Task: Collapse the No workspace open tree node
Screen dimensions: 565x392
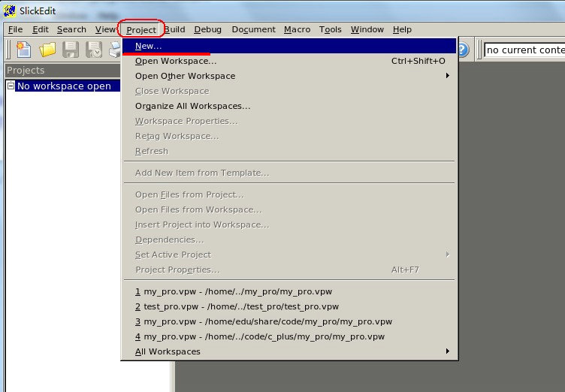Action: [11, 86]
